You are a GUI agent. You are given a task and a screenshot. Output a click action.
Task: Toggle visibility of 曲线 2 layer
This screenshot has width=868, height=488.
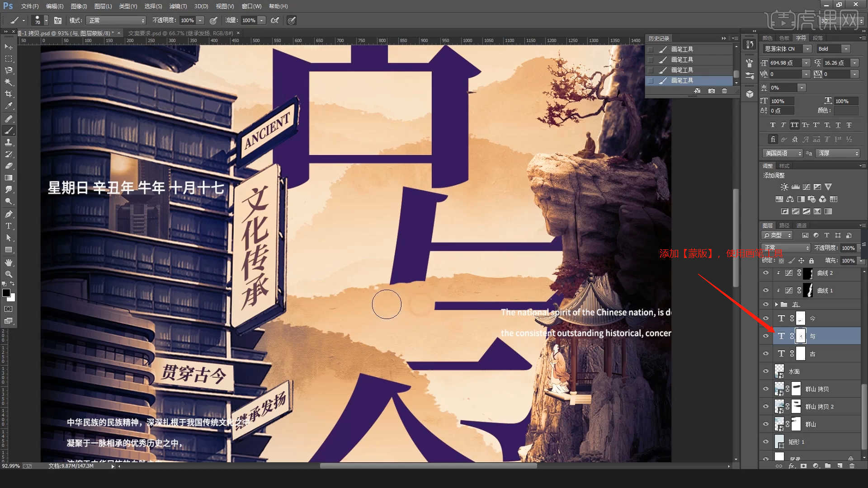pos(766,273)
